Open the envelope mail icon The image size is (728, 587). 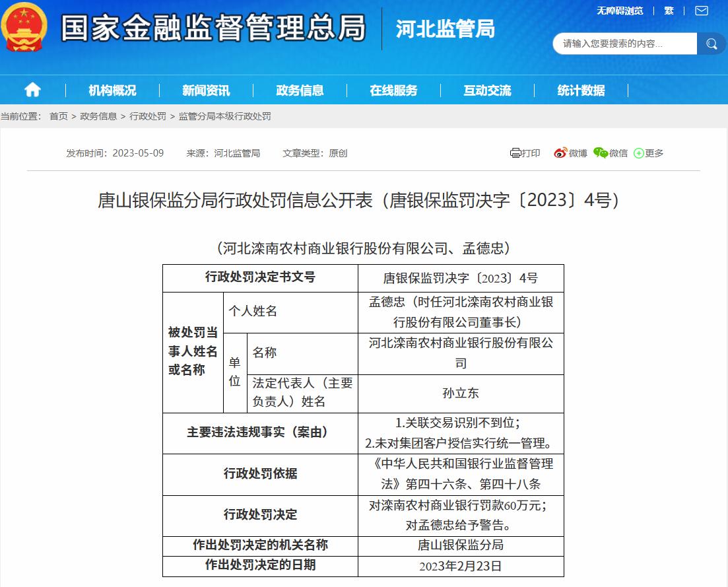tap(701, 11)
